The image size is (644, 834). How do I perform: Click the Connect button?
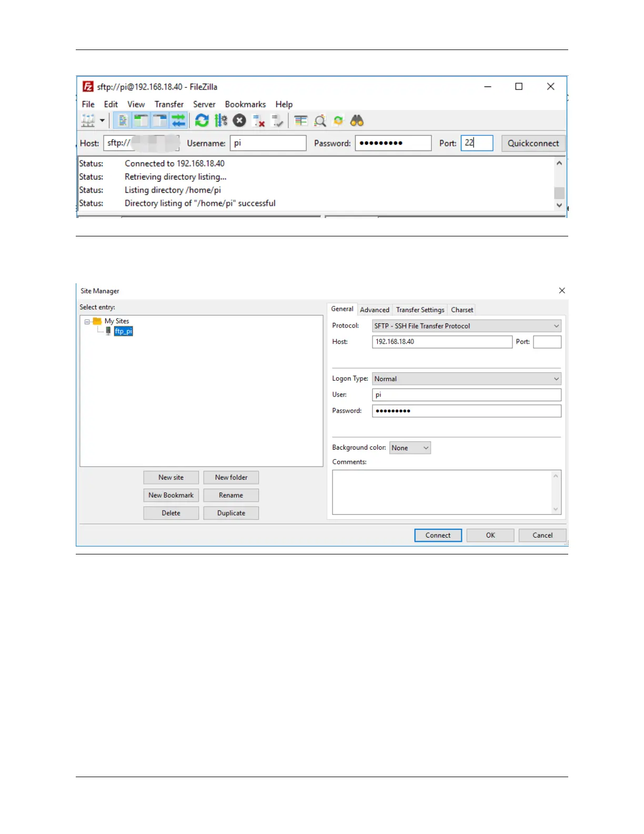tap(438, 535)
